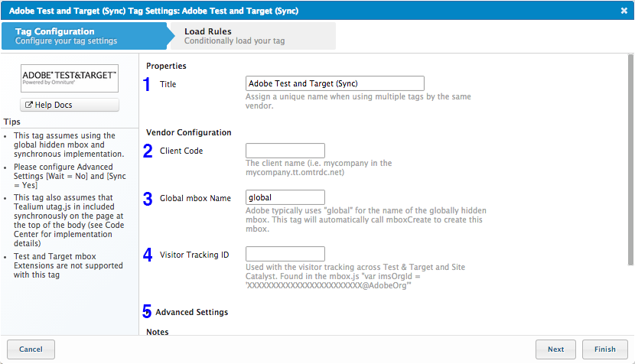This screenshot has width=635, height=364.
Task: Open the Help Docs link
Action: [x=70, y=105]
